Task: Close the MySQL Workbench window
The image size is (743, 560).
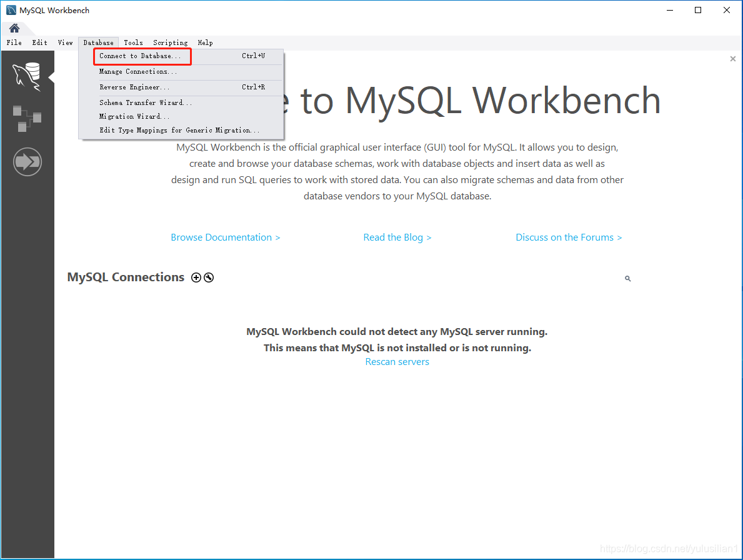Action: [726, 10]
